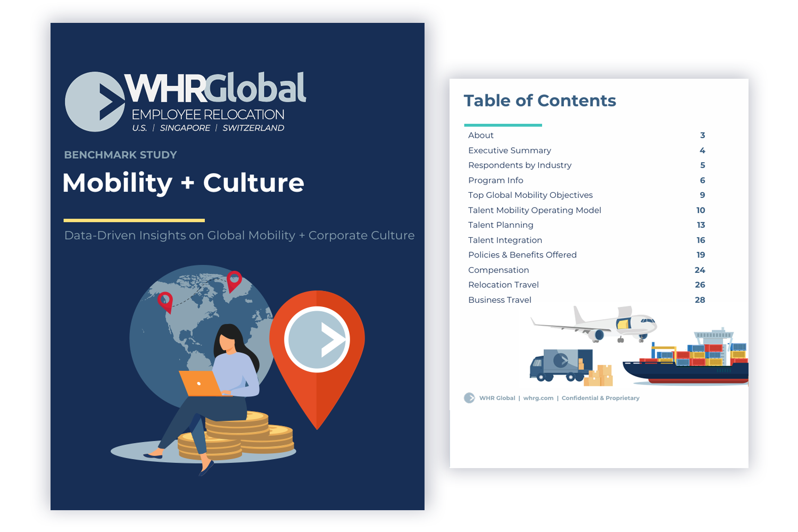The image size is (798, 532).
Task: Click page number 10 for Operating Model
Action: (x=701, y=210)
